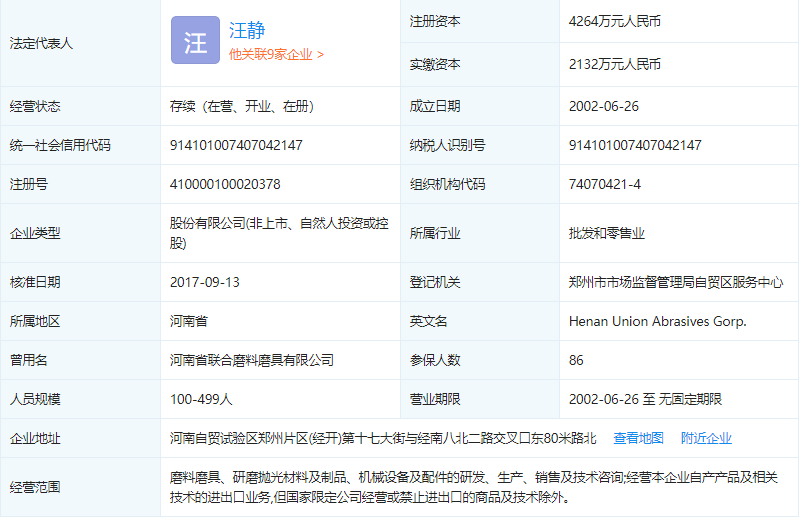802x521 pixels.
Task: Select registration number 410000100020378
Action: (x=225, y=184)
